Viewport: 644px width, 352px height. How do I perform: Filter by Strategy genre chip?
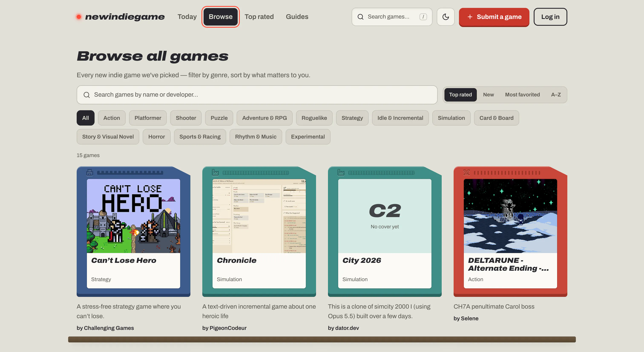(352, 118)
